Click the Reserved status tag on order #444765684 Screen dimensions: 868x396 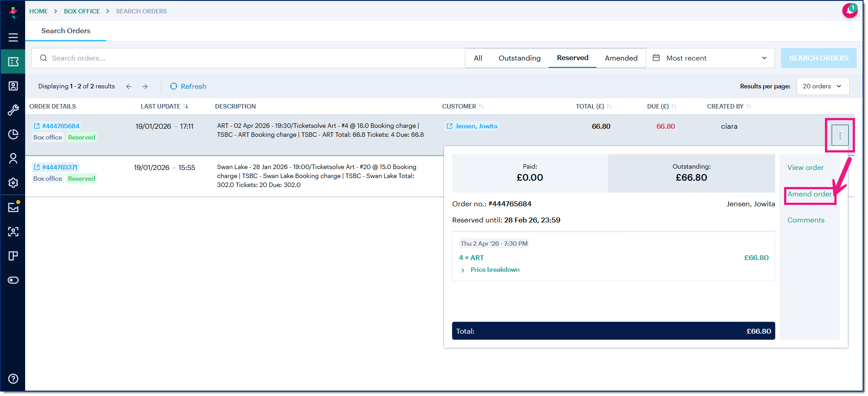point(82,137)
